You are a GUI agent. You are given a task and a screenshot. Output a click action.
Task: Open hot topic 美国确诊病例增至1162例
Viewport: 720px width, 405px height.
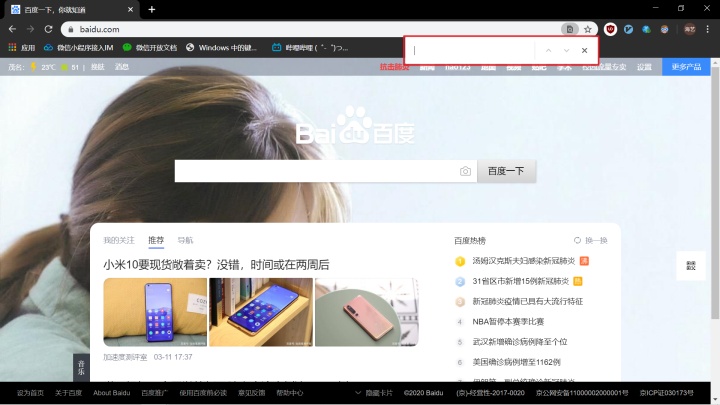pyautogui.click(x=517, y=362)
